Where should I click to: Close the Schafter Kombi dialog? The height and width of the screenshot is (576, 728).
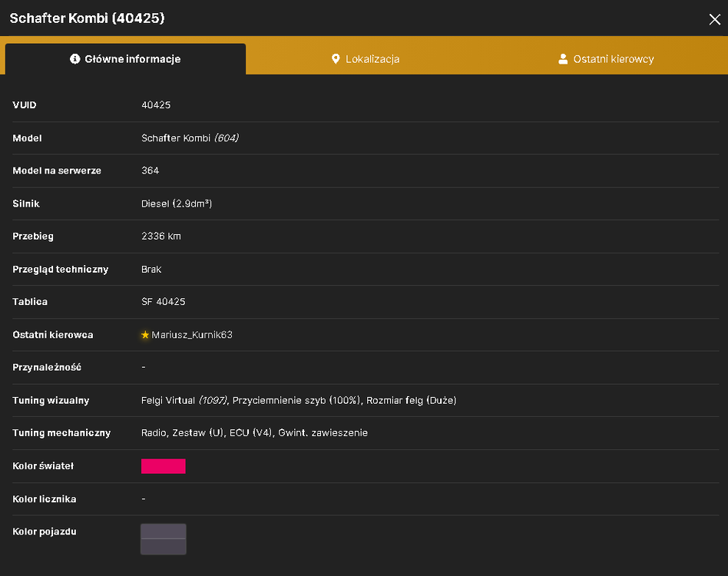(x=714, y=19)
